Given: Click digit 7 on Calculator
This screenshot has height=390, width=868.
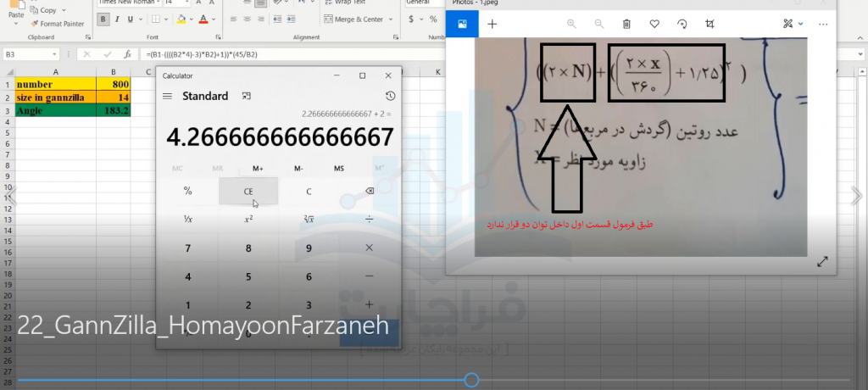Looking at the screenshot, I should click(x=187, y=248).
